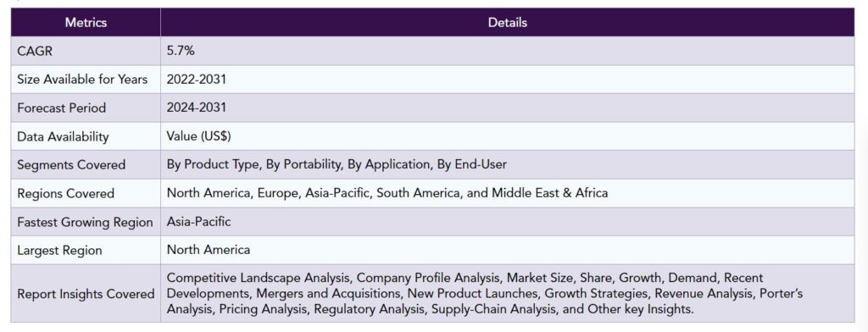This screenshot has width=868, height=332.
Task: Select the Report Insights Covered label
Action: click(86, 294)
